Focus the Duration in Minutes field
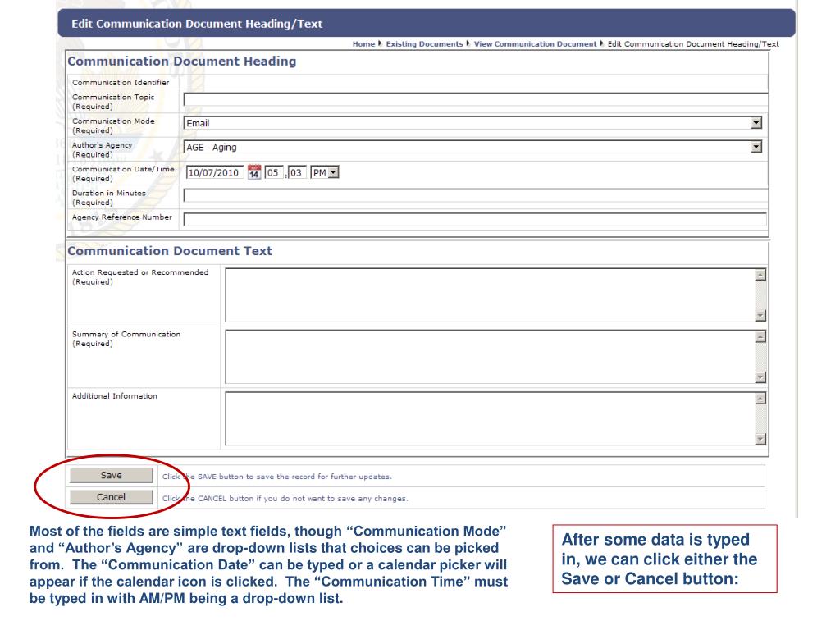Image resolution: width=840 pixels, height=630 pixels. (x=476, y=195)
